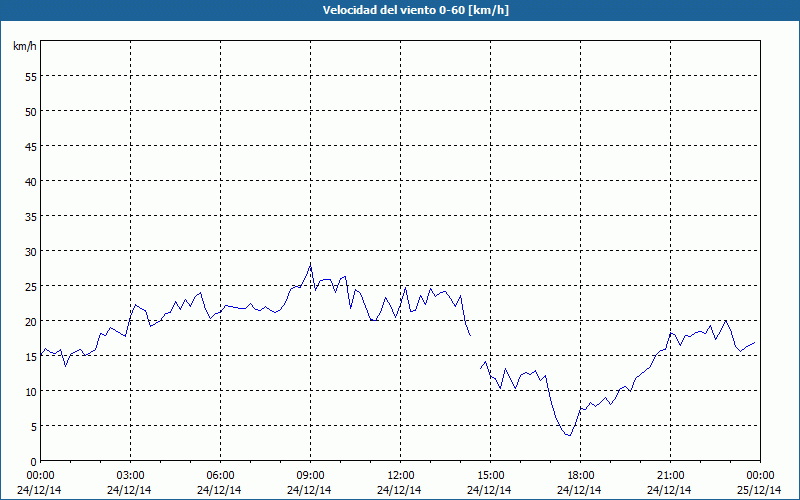Click the y-axis value 5

pyautogui.click(x=33, y=427)
